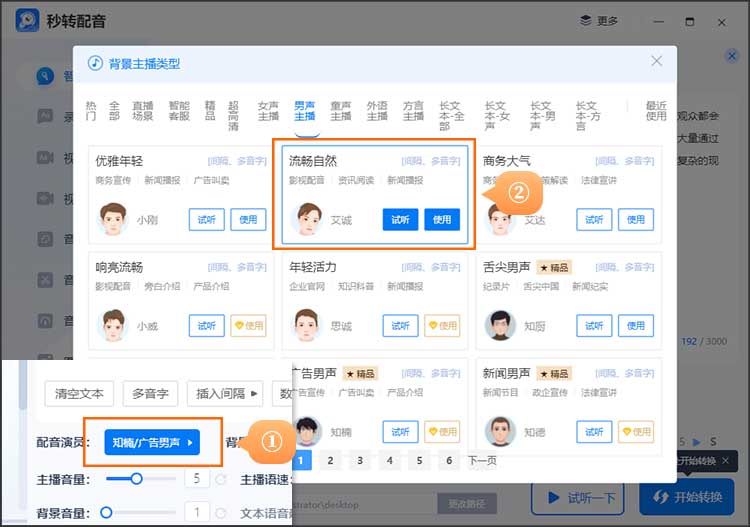Select the blue speech bubble sidebar icon
Screen dimensions: 750x527
pos(45,76)
